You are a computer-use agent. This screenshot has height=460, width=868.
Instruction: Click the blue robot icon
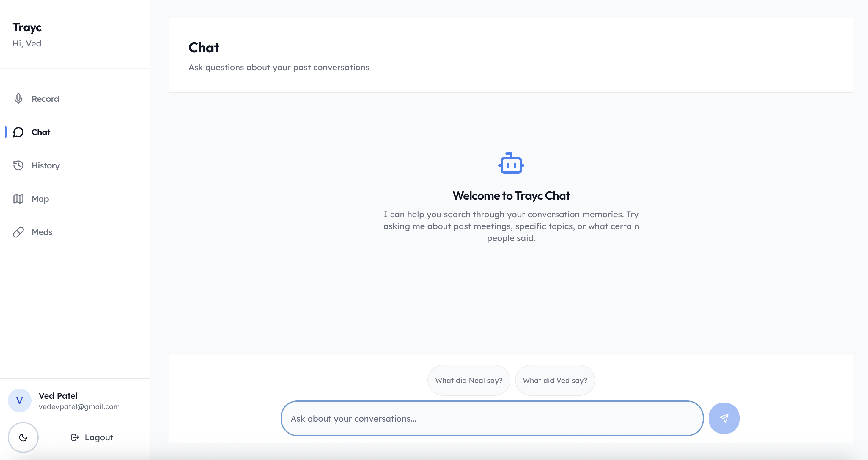[511, 164]
